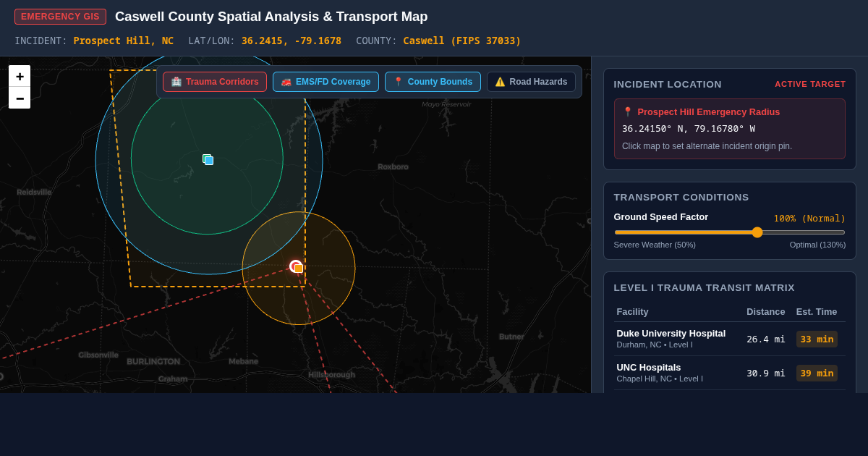The height and width of the screenshot is (456, 868).
Task: Click the Butner label on map
Action: click(511, 337)
